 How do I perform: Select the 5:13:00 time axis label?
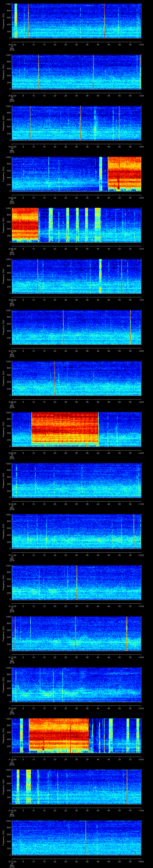[12, 657]
